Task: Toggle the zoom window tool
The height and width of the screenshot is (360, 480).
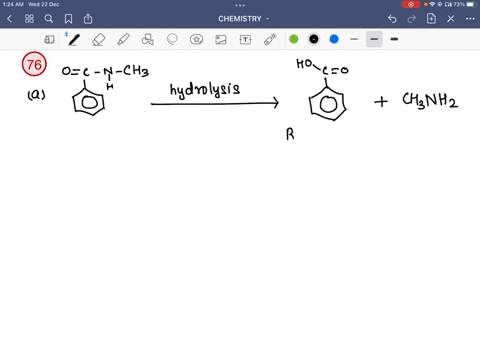Action: tap(49, 40)
